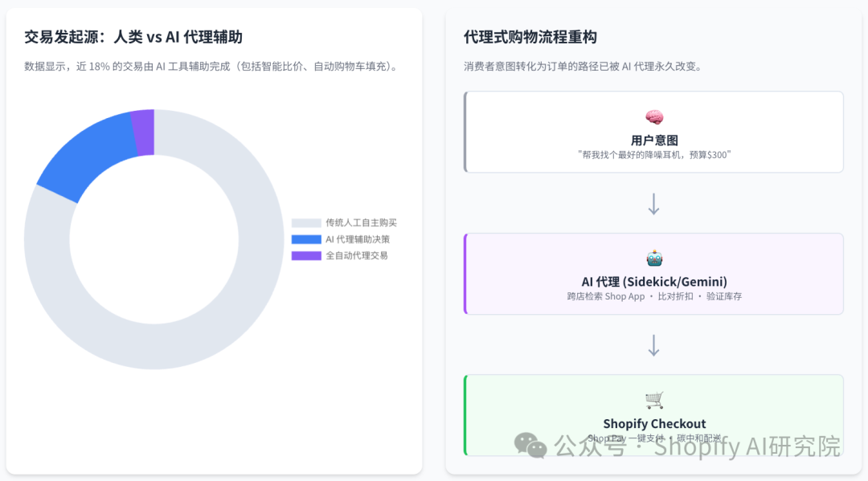The height and width of the screenshot is (481, 868).
Task: Open the Shopify Checkout card title
Action: pos(653,423)
